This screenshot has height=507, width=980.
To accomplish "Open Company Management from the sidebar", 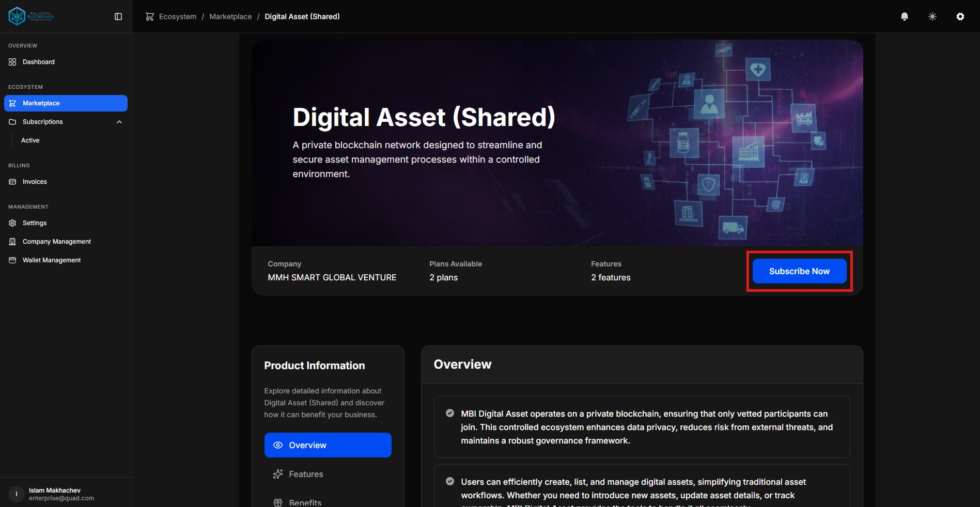I will [56, 241].
